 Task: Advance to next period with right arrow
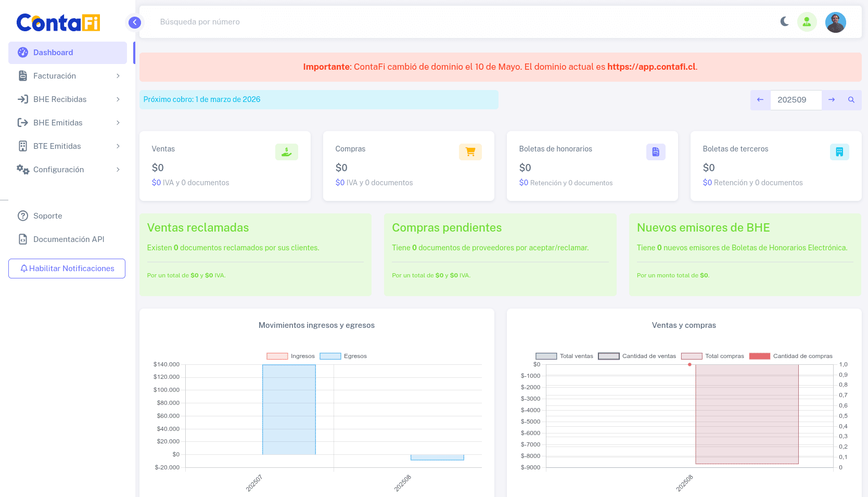pos(832,100)
